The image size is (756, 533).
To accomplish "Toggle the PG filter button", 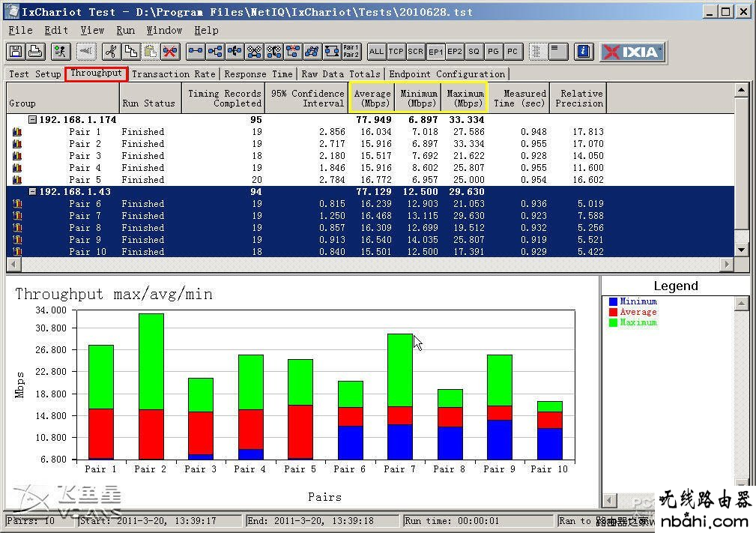I will (x=493, y=51).
